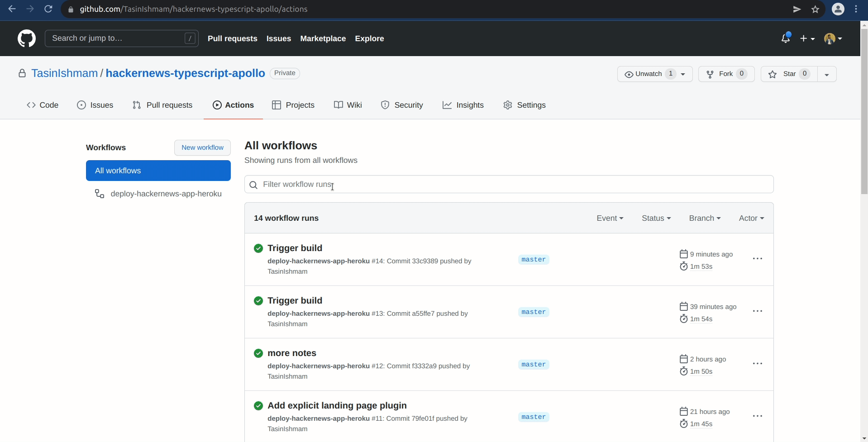This screenshot has width=868, height=442.
Task: Open Actor filter dropdown
Action: click(x=751, y=218)
